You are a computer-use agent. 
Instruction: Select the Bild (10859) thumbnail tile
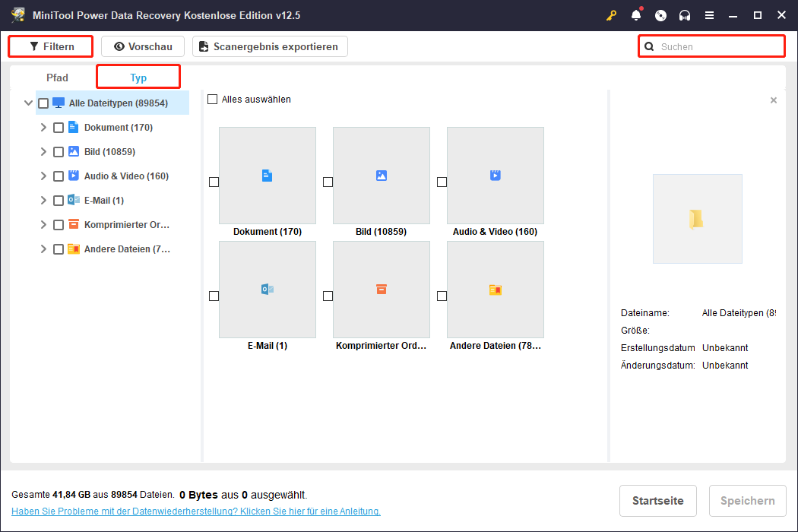[x=382, y=175]
